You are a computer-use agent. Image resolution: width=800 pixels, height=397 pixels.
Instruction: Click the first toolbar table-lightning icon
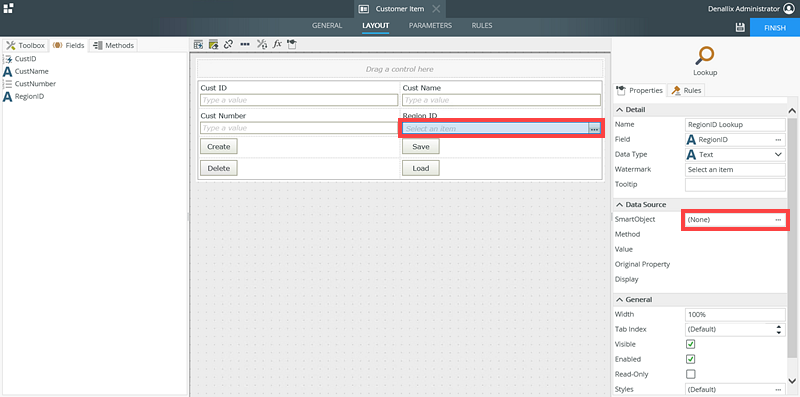[198, 44]
